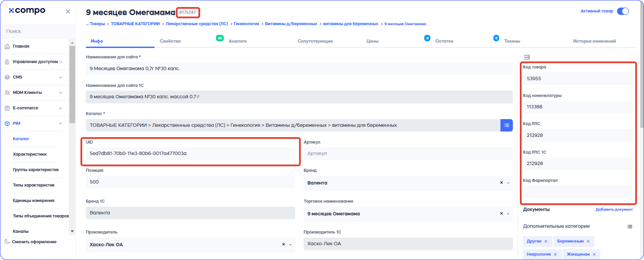Open the Дополнительные категории list icon
The width and height of the screenshot is (644, 260).
click(x=630, y=226)
